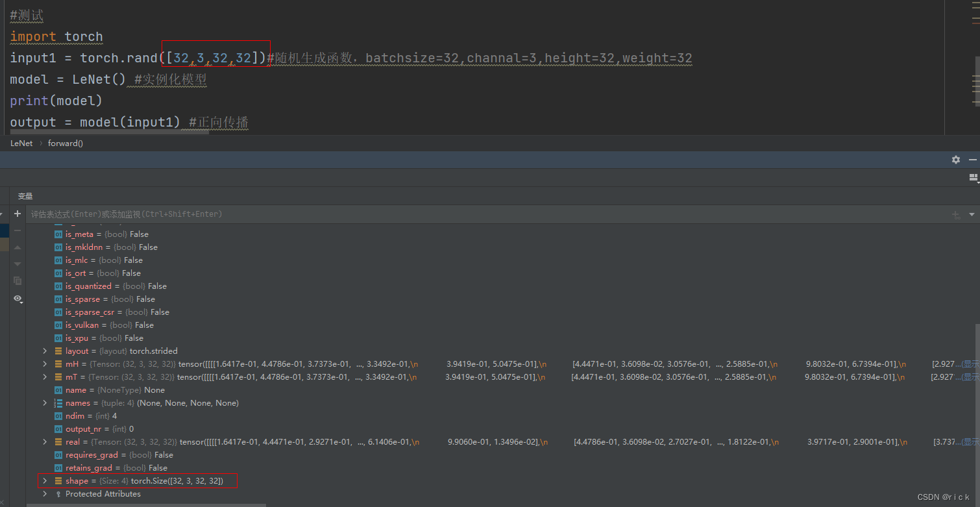
Task: Click 'torch.rand' in the input1 line
Action: (x=119, y=58)
